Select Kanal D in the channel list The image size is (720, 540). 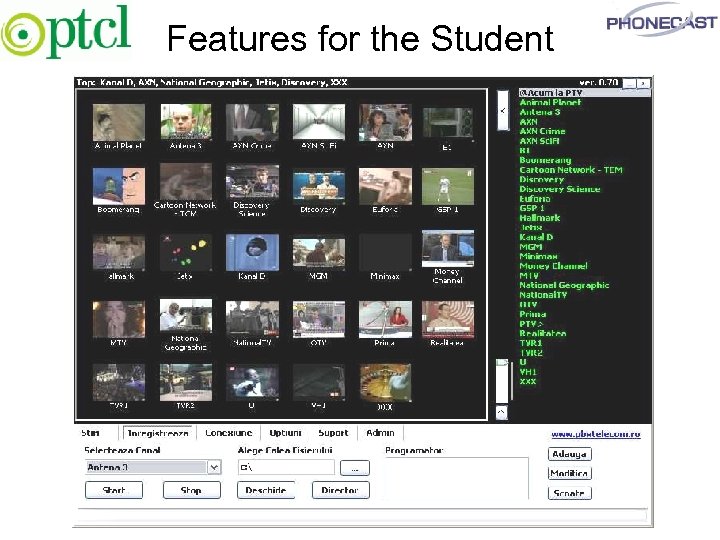coord(536,237)
